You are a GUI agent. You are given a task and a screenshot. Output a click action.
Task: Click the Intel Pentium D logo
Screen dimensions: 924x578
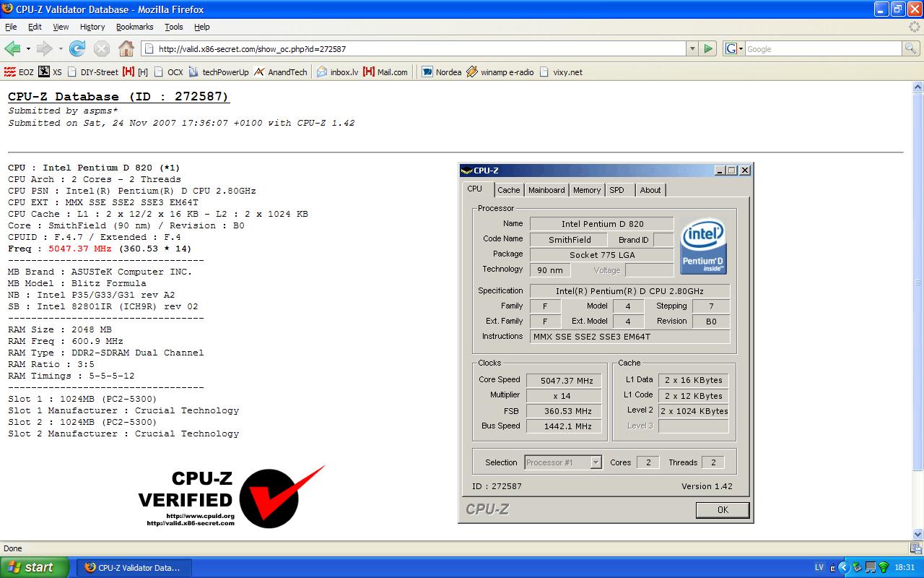pos(703,246)
